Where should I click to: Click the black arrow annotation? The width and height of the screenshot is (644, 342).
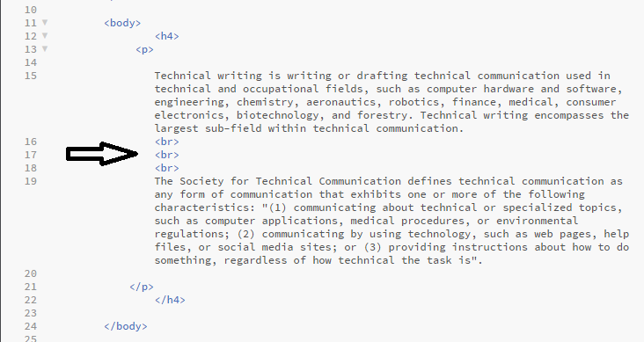[102, 154]
